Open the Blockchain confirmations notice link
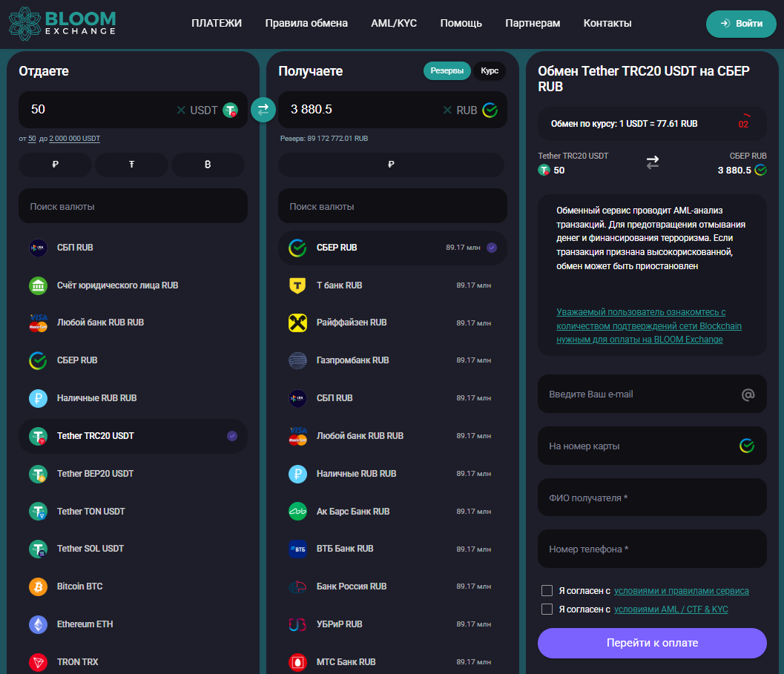 point(649,326)
